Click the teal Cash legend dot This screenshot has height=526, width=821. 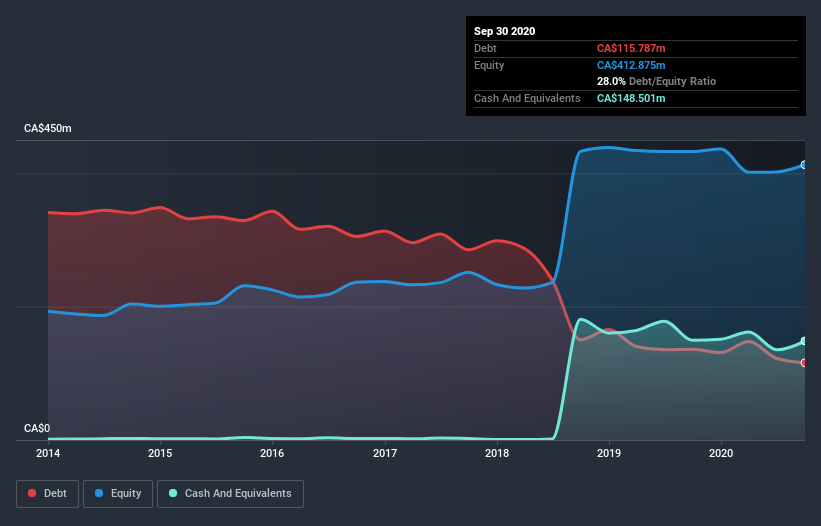coord(173,493)
